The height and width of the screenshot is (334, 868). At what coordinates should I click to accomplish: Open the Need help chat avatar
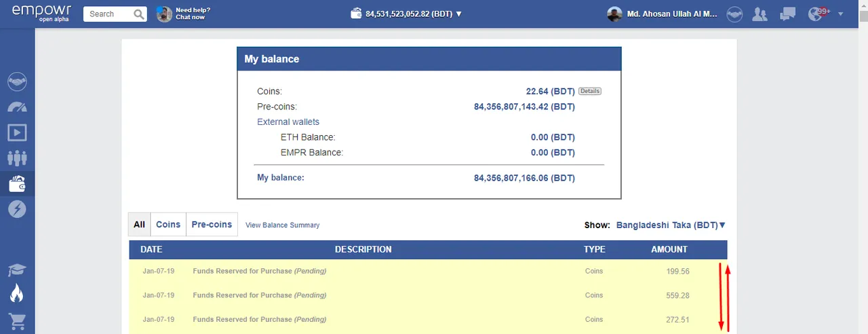pyautogui.click(x=164, y=14)
